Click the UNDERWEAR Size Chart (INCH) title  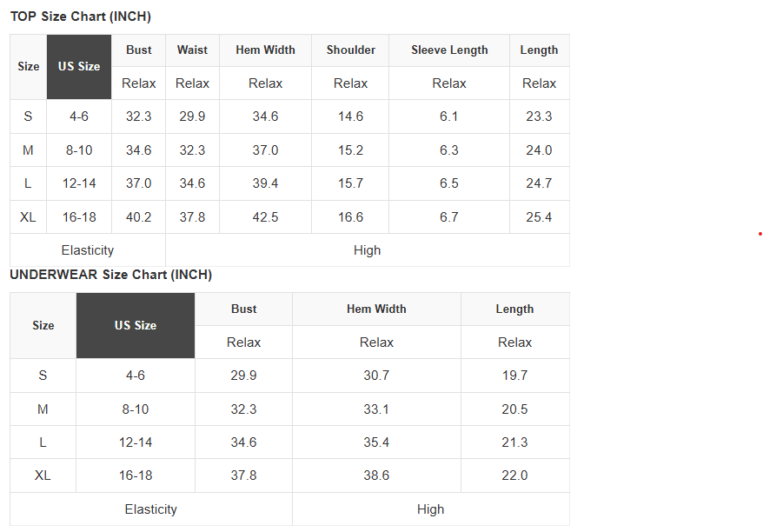click(111, 275)
